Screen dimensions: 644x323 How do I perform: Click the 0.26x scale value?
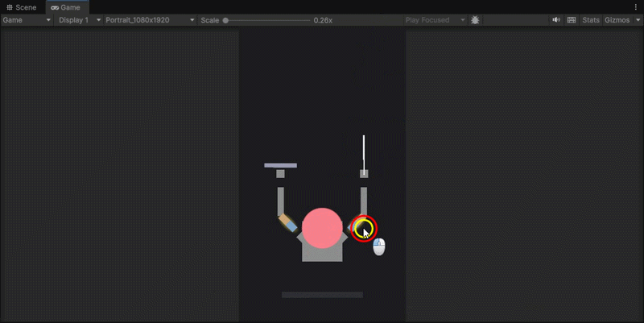click(x=323, y=20)
